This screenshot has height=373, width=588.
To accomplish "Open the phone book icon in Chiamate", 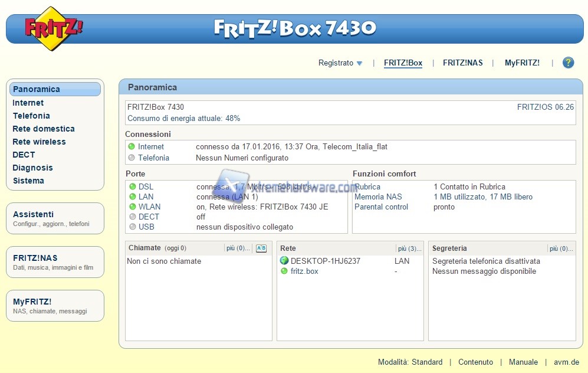I will [x=261, y=248].
